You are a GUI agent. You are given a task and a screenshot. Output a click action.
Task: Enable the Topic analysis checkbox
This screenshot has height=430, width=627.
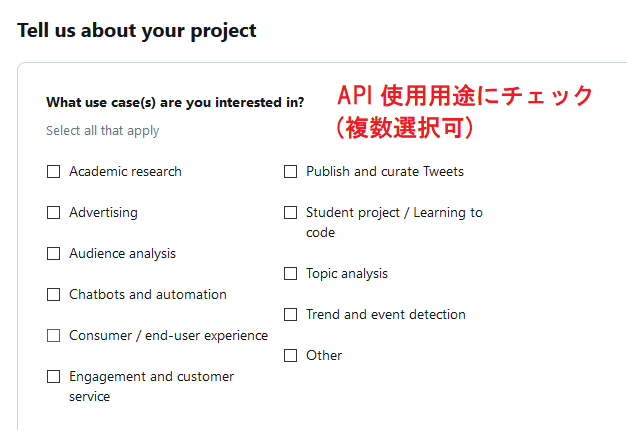pyautogui.click(x=291, y=274)
